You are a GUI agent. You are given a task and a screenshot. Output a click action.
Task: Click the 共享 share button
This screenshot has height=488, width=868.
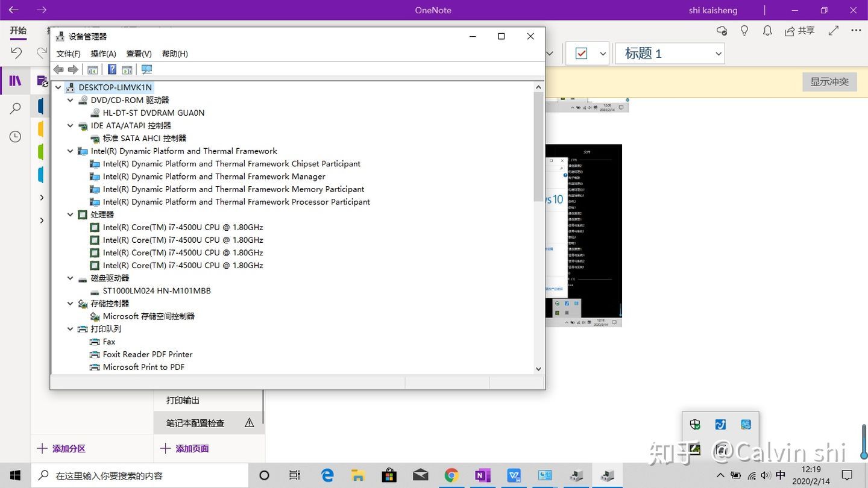tap(799, 31)
